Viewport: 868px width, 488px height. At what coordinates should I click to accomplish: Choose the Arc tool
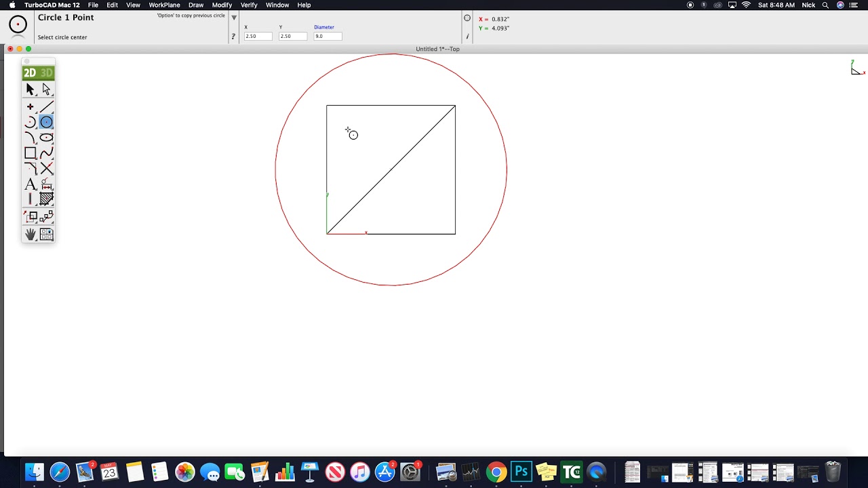pos(30,122)
